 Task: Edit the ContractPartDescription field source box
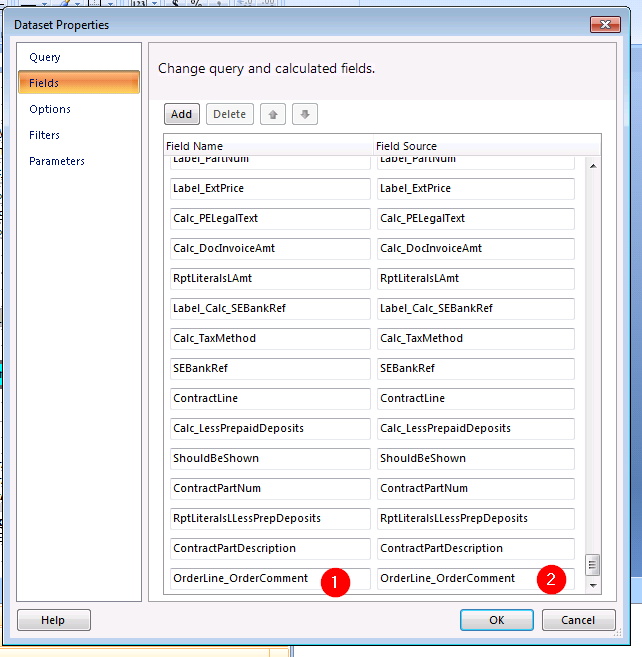coord(476,549)
